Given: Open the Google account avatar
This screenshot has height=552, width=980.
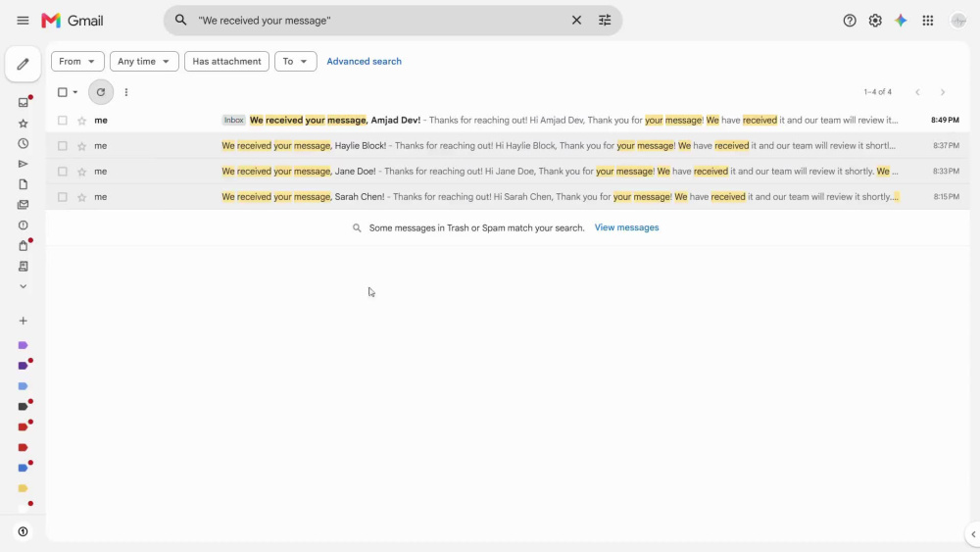Looking at the screenshot, I should [958, 21].
